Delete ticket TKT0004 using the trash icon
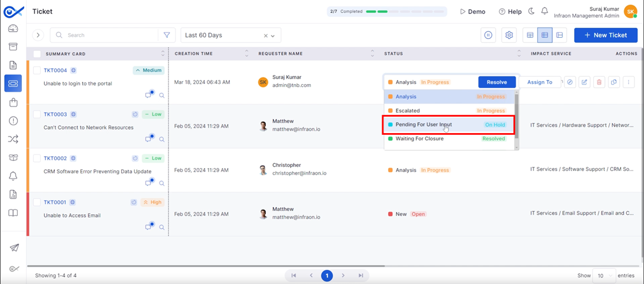The image size is (644, 284). pos(599,82)
